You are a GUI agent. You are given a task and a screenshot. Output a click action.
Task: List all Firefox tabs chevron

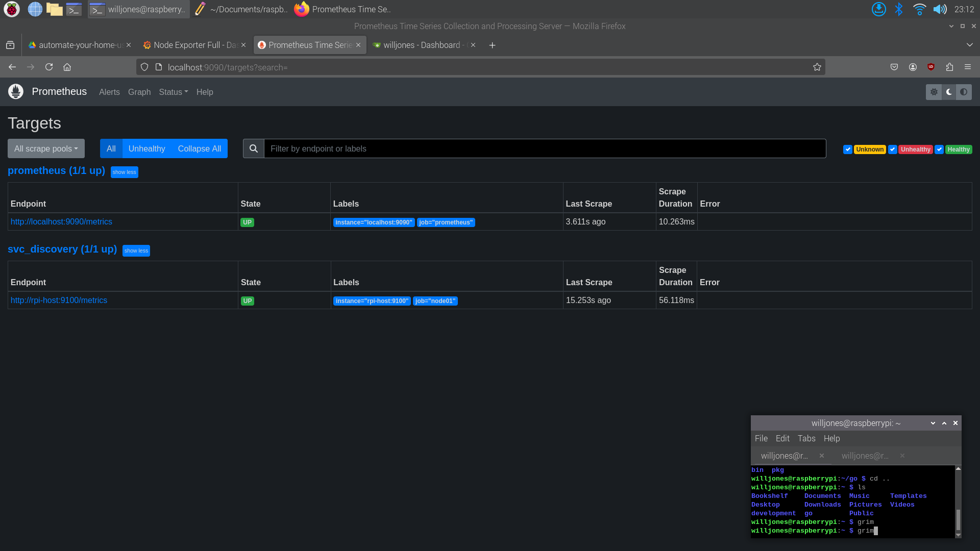(969, 45)
